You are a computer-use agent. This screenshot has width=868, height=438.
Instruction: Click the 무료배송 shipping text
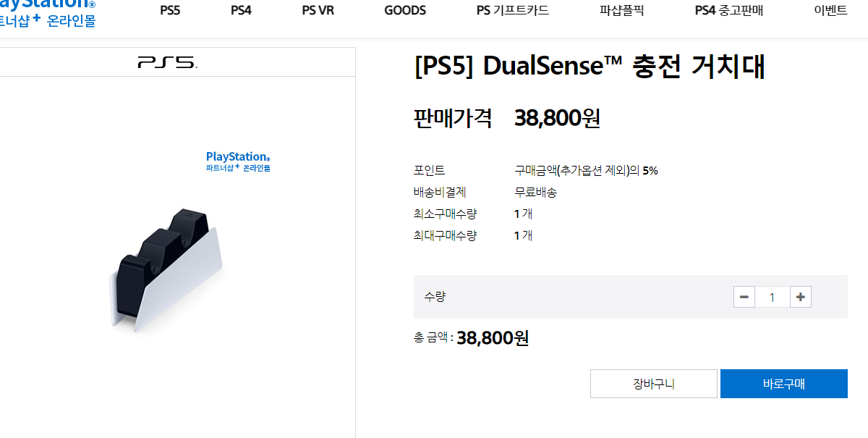click(x=535, y=193)
